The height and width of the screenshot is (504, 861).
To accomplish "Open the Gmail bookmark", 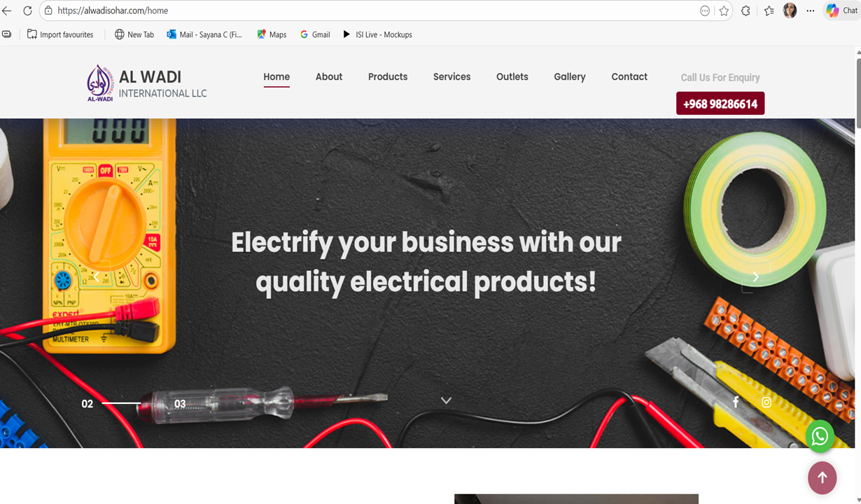I will [x=315, y=34].
